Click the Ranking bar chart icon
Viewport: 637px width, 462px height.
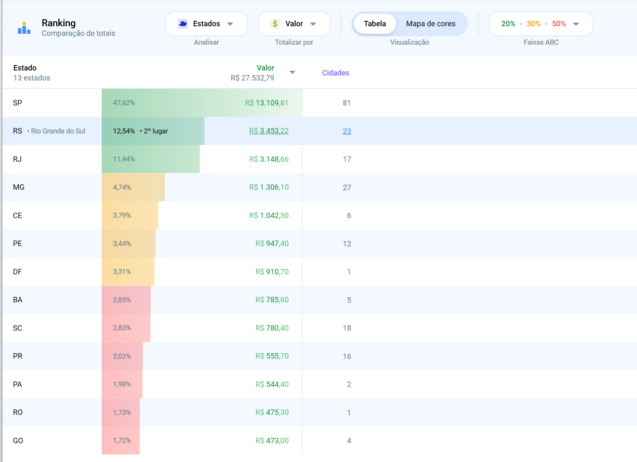(24, 28)
